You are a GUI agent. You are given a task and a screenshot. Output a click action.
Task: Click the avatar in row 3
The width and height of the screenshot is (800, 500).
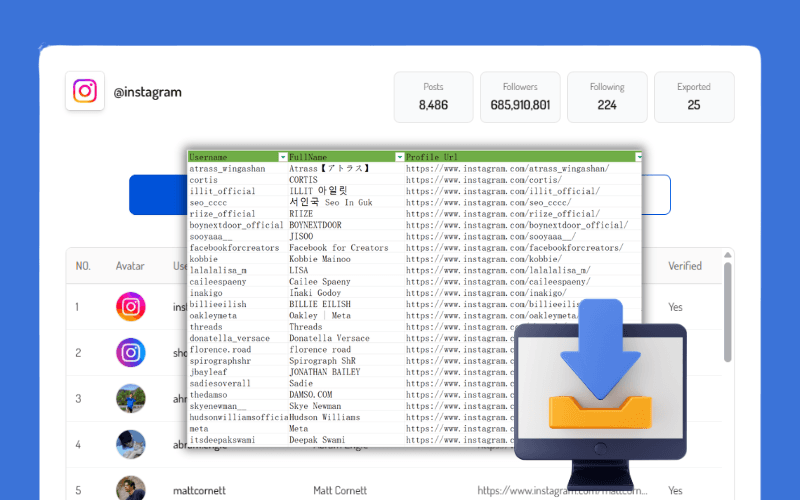131,398
